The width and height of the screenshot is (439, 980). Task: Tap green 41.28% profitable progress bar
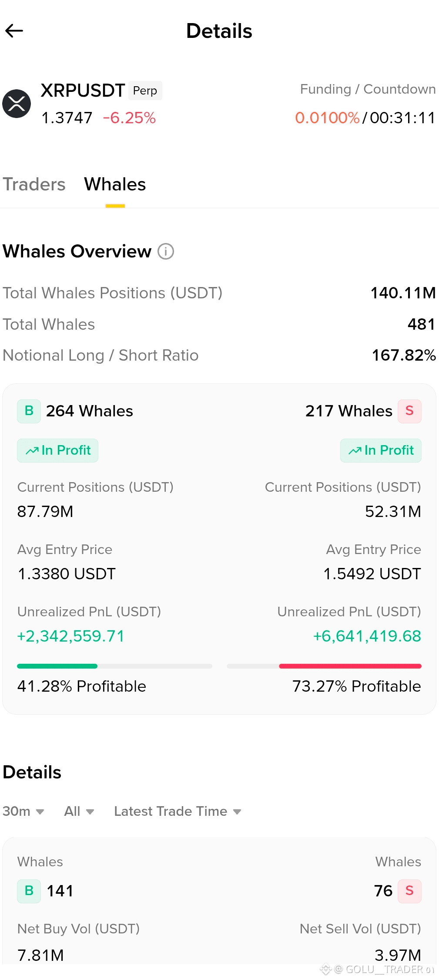tap(57, 666)
